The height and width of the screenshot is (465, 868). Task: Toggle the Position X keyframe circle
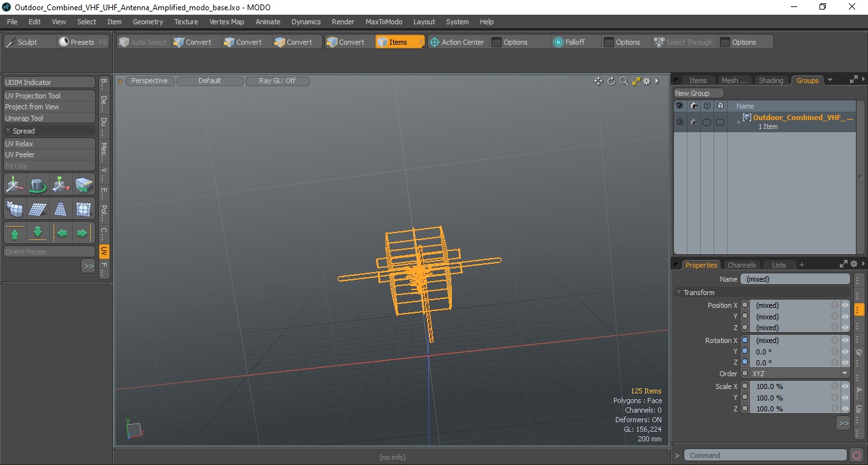coord(744,305)
